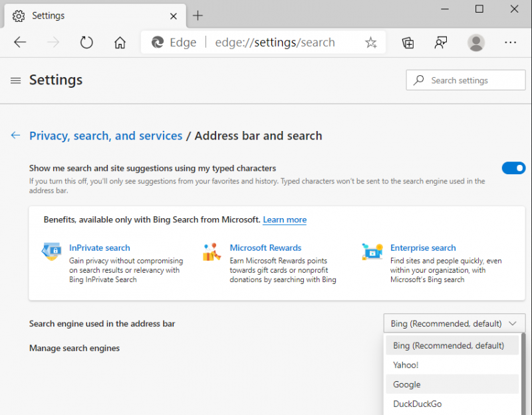Viewport: 532px width, 415px height.
Task: Choose Google as the search engine
Action: pos(452,384)
